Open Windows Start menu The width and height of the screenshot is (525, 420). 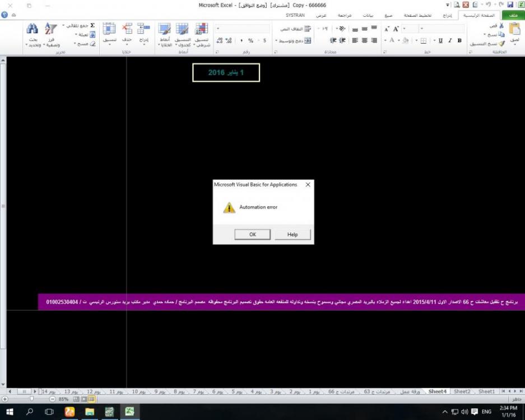point(10,412)
